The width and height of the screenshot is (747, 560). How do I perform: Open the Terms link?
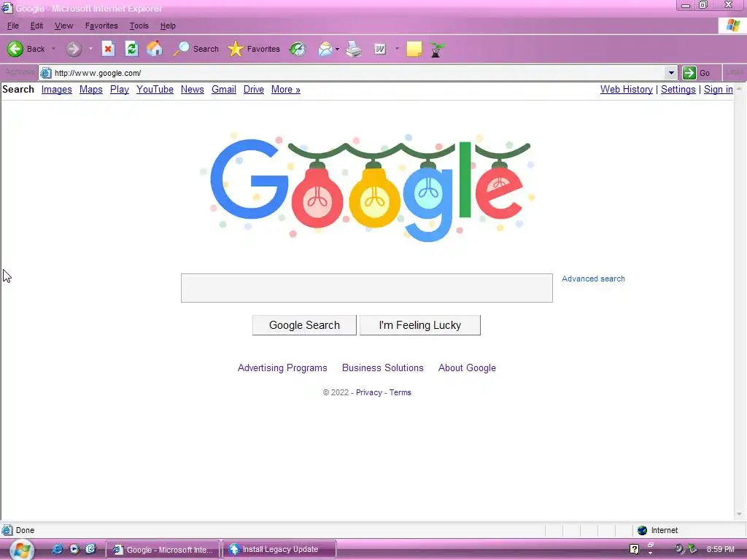click(400, 393)
